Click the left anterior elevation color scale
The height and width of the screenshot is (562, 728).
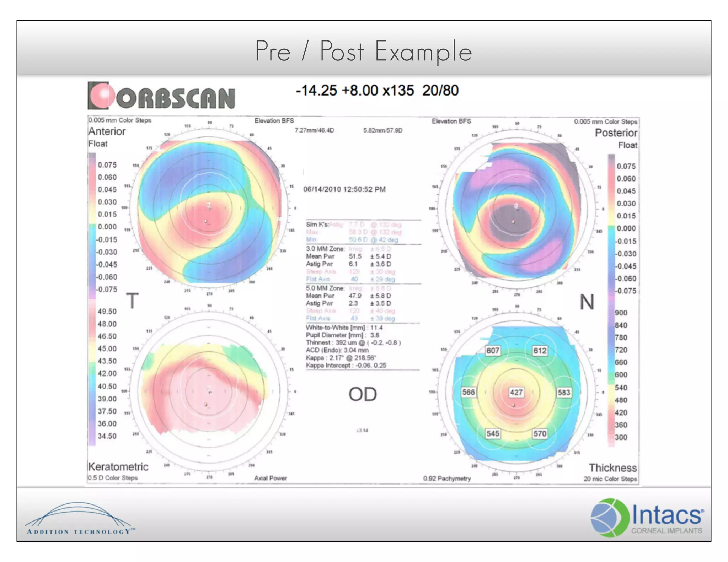92,226
